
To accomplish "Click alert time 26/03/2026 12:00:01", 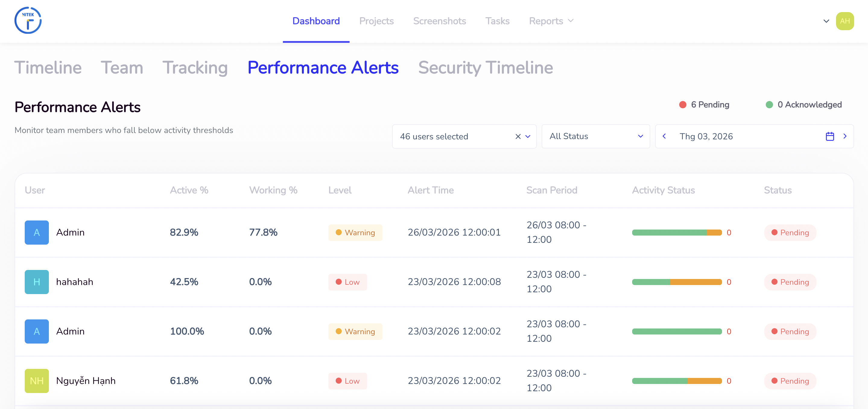I will point(454,233).
